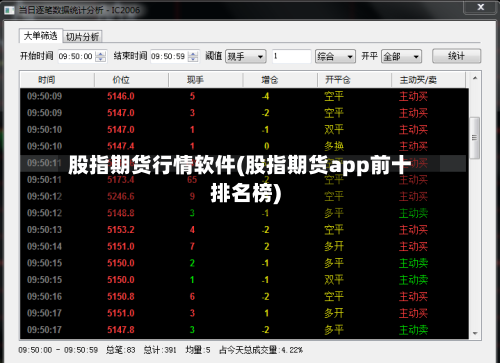Click the scrollbar up arrow
Screen dimensions: 500x363
tap(475, 78)
